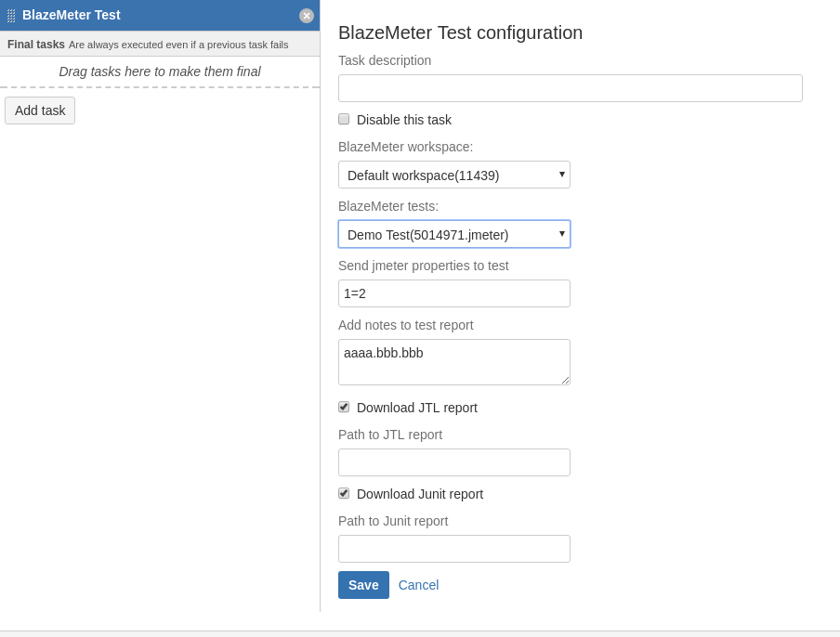Save the BlazeMeter Test configuration
Screen dimensions: 840x637
point(363,585)
